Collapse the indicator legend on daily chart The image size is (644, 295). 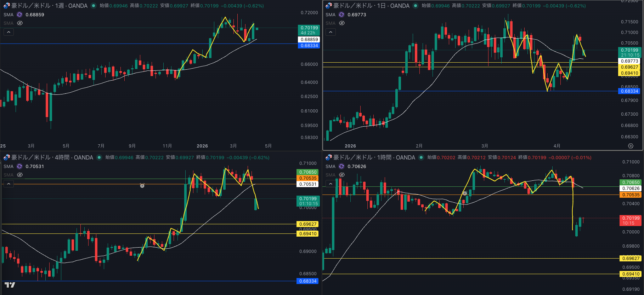[331, 32]
